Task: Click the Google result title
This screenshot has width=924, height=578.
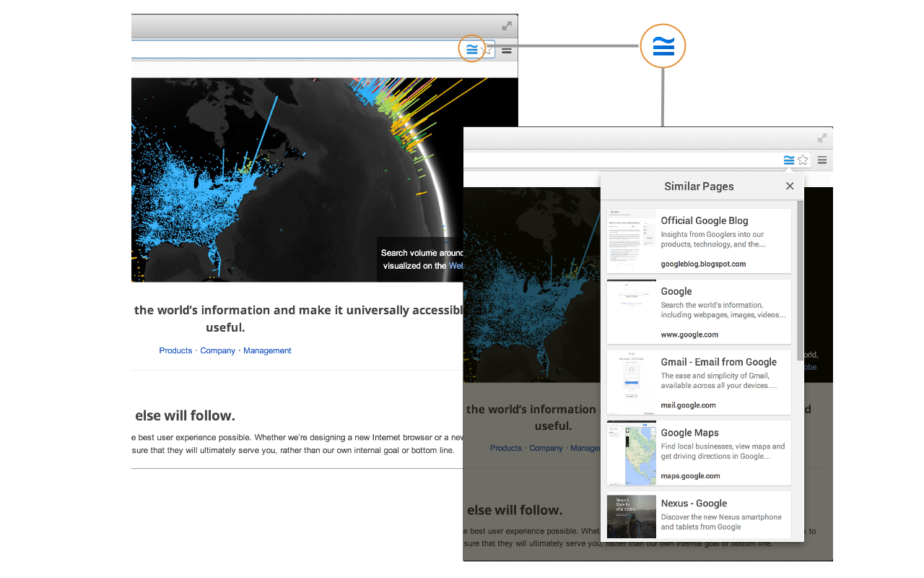Action: 676,292
